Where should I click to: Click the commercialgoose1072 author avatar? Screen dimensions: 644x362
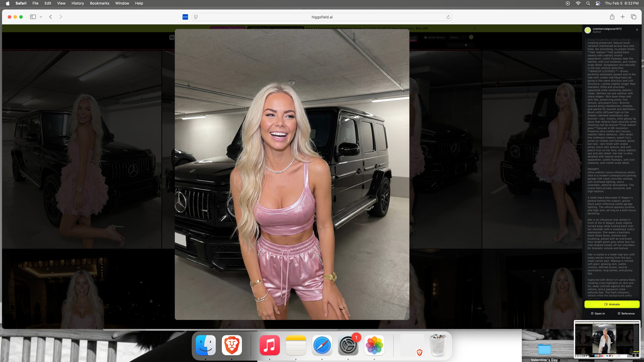point(588,30)
